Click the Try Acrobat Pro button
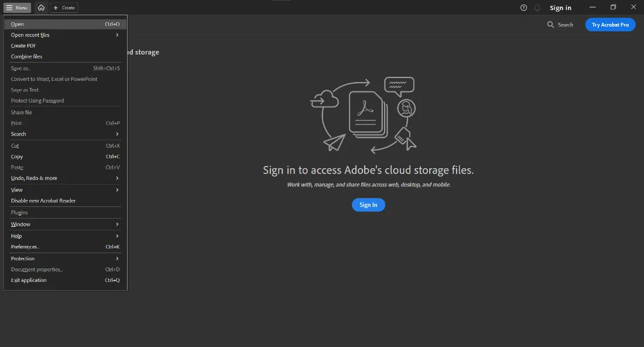The image size is (644, 347). [610, 25]
